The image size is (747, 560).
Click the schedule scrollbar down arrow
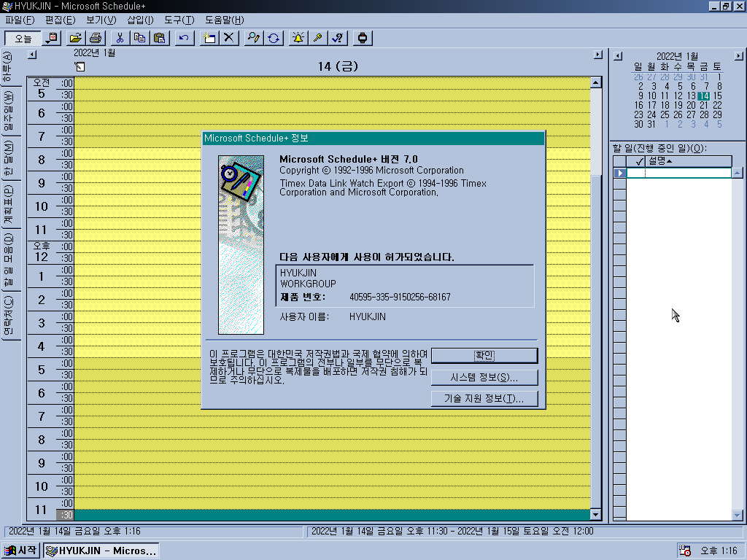[595, 514]
